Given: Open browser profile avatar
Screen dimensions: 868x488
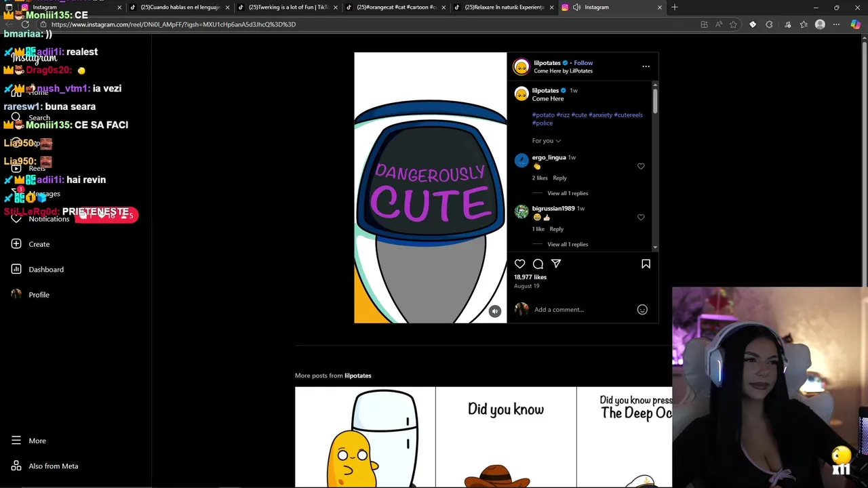Looking at the screenshot, I should pos(820,24).
